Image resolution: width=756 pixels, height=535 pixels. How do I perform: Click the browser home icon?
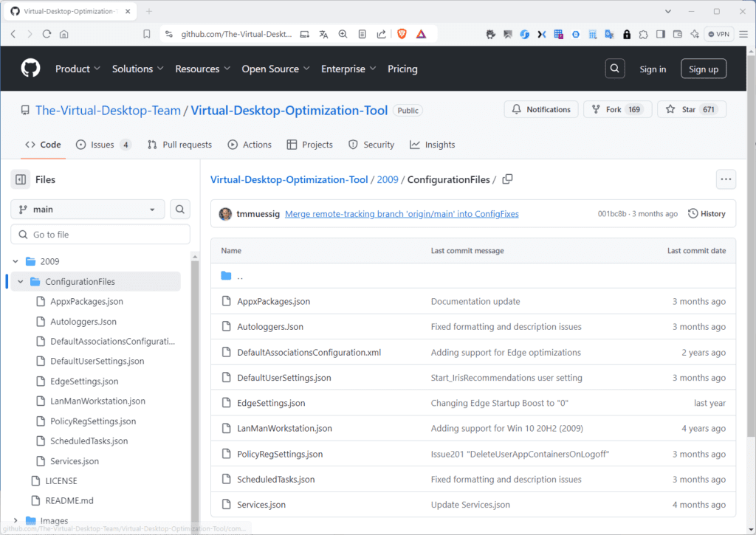tap(63, 34)
